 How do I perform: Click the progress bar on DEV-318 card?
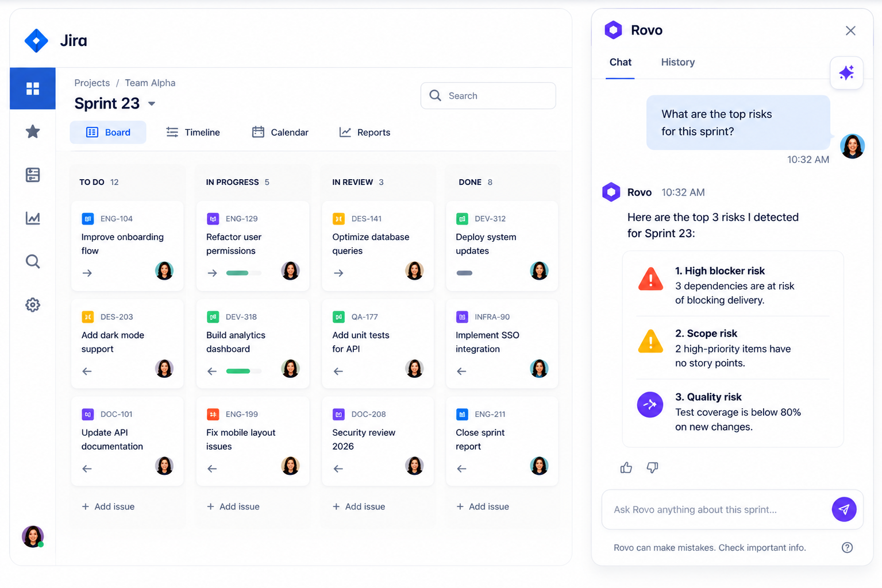(243, 372)
